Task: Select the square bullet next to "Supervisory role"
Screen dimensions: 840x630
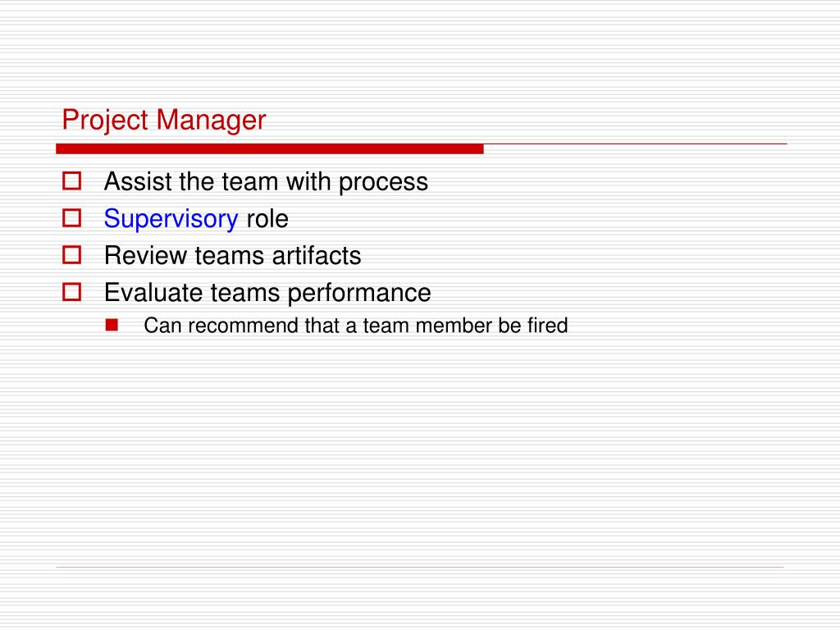Action: pos(72,218)
